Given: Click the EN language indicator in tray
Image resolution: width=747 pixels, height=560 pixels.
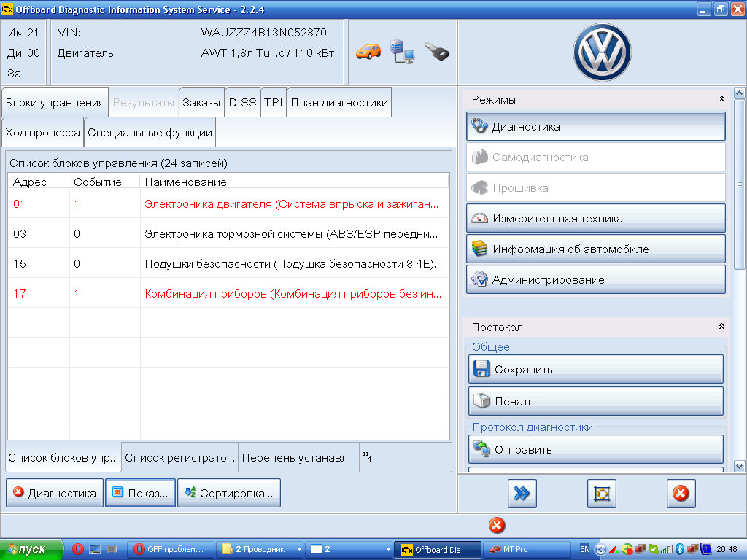Looking at the screenshot, I should click(x=584, y=549).
